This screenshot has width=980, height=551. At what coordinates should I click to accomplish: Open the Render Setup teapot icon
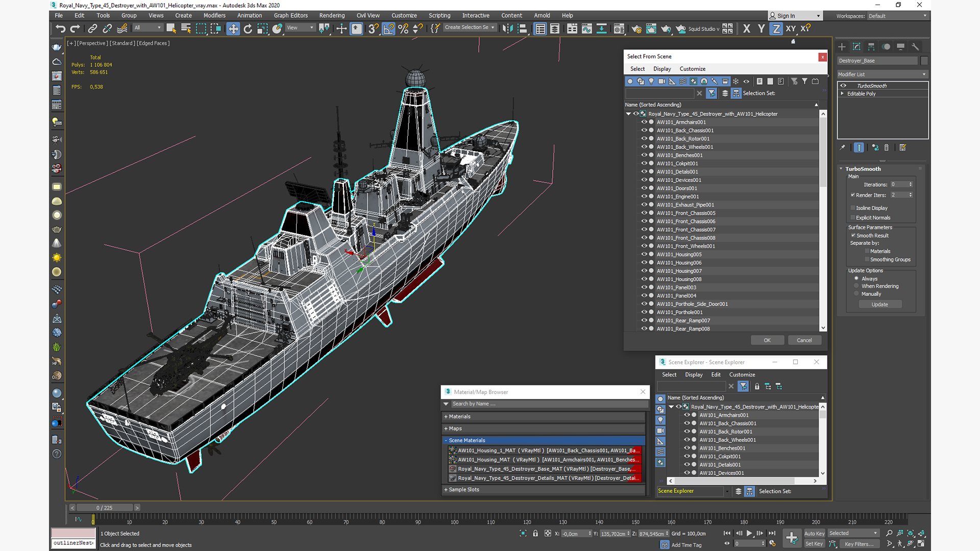pos(636,29)
